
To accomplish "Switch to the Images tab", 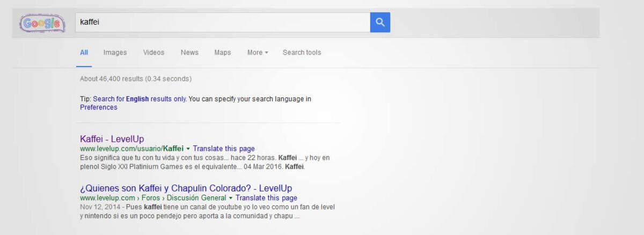I will 115,53.
